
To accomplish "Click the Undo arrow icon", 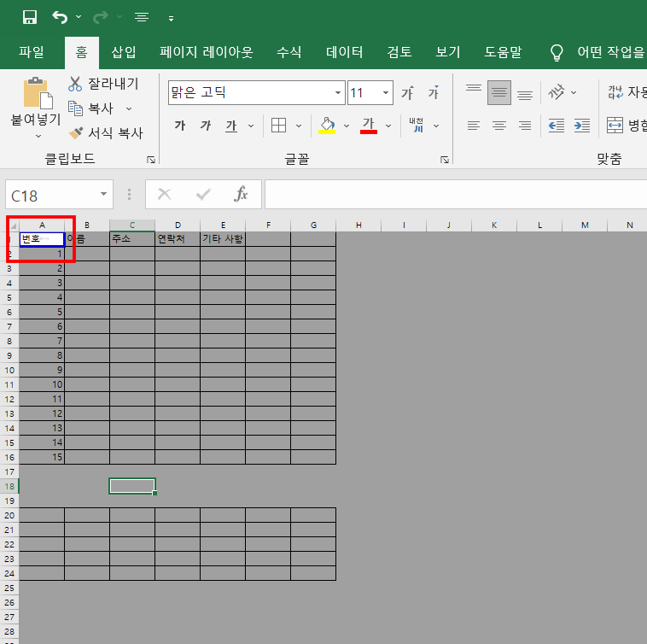I will (x=60, y=17).
